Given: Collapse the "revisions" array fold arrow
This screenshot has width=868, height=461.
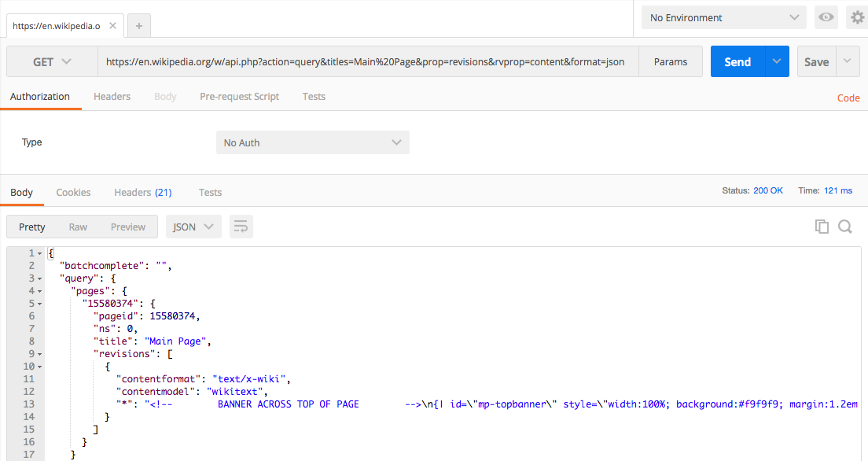Looking at the screenshot, I should [40, 354].
